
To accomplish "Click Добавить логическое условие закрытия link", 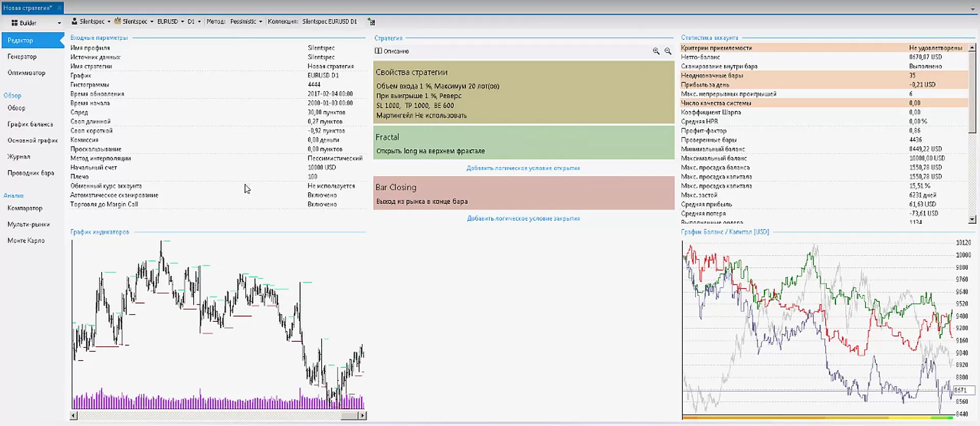I will 523,218.
